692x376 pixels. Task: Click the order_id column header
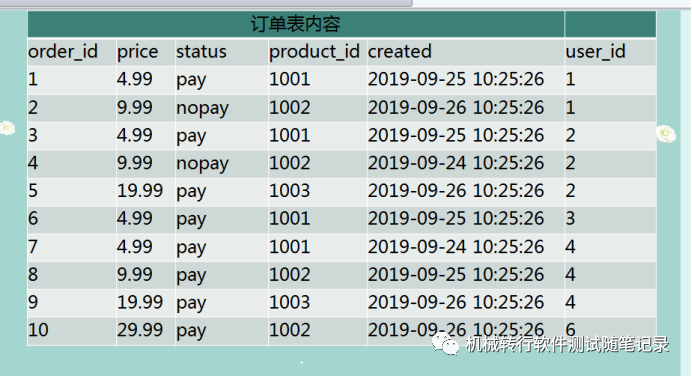click(63, 52)
